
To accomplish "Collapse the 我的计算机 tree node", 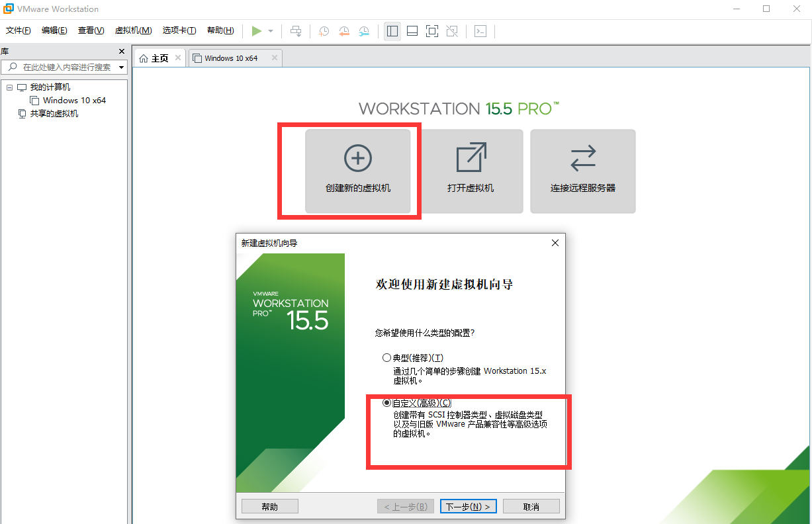I will click(9, 87).
